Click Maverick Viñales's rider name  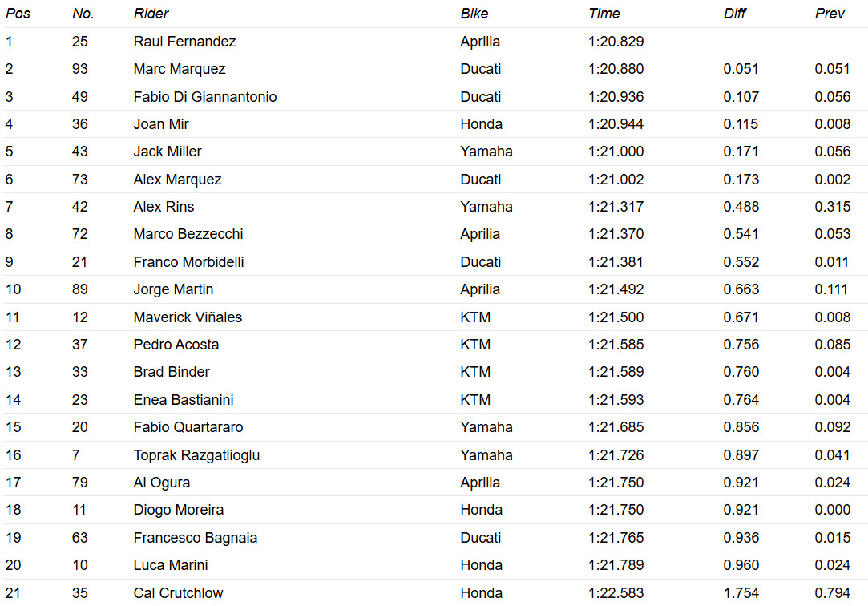[x=188, y=317]
